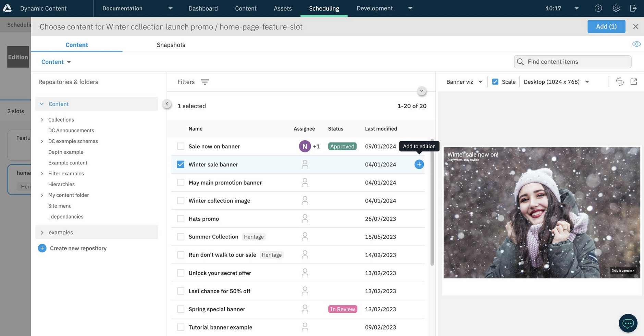
Task: Check the Unlock your secret offer checkbox
Action: point(181,273)
